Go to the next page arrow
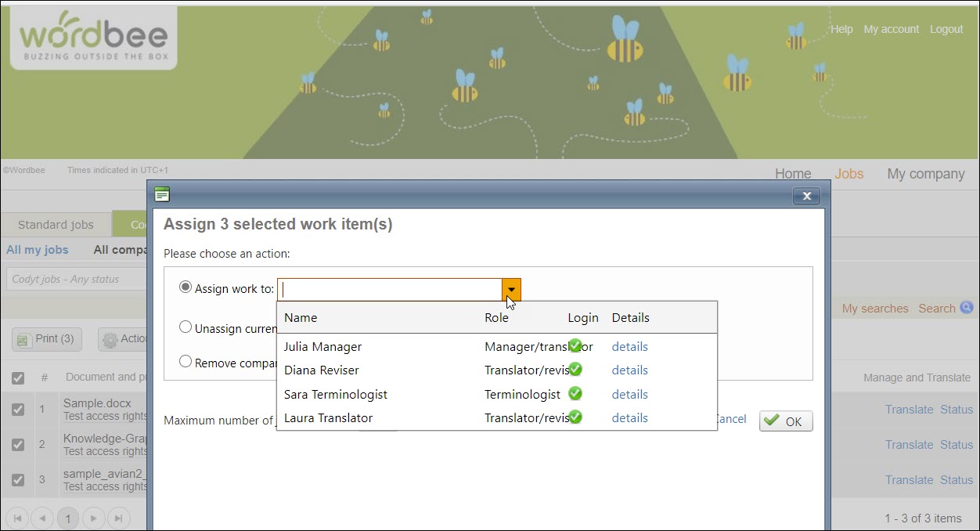Screen dimensions: 980x531 point(93,518)
